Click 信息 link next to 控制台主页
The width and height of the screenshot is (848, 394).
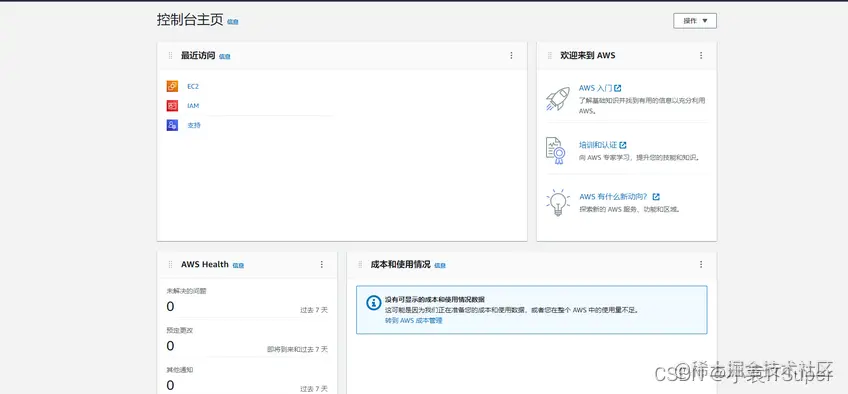click(x=233, y=22)
